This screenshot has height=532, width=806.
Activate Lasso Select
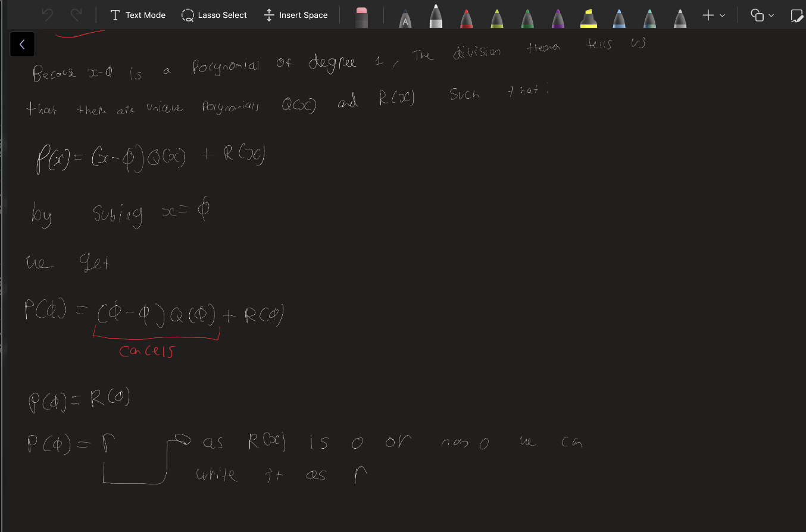coord(214,15)
